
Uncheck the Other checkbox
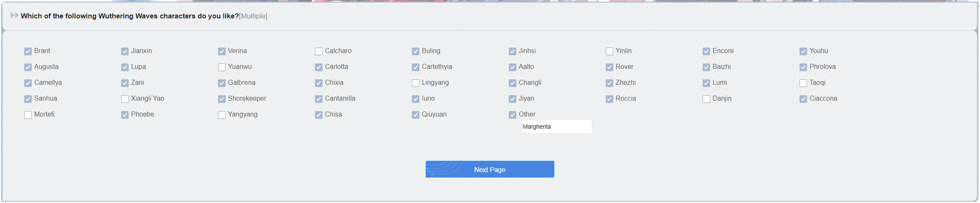(x=513, y=115)
